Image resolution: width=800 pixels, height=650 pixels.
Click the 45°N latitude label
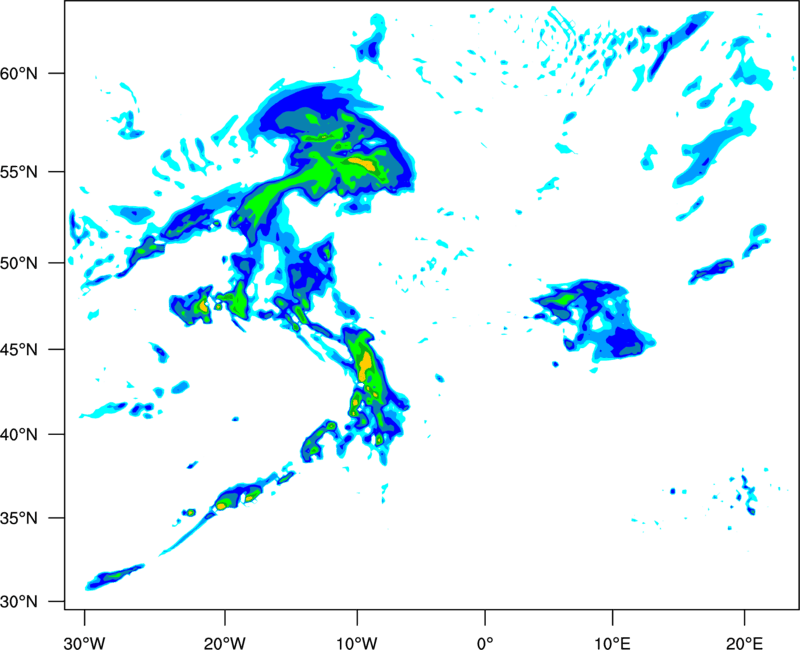(19, 350)
